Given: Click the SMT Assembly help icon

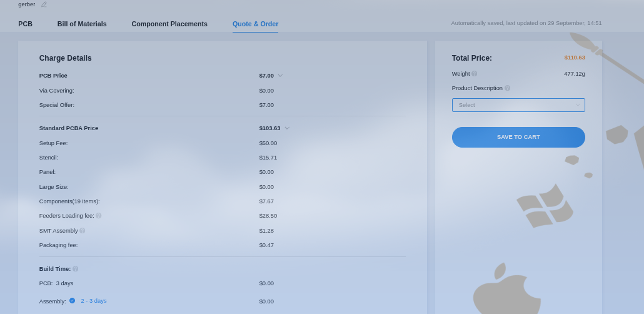Looking at the screenshot, I should (x=83, y=231).
